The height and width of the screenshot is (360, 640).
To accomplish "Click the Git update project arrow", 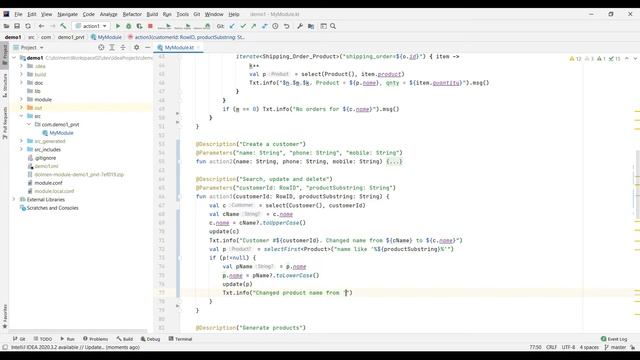I will (232, 26).
